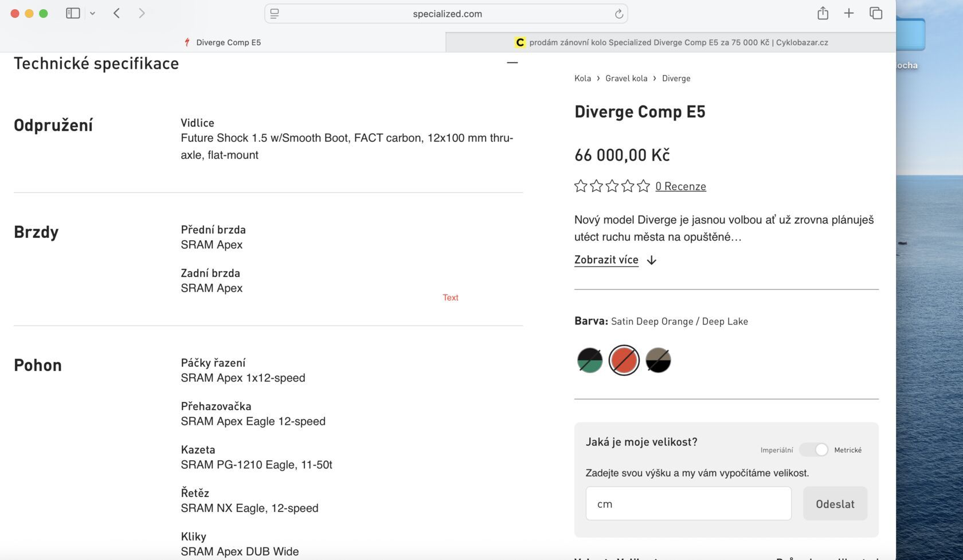Toggle the Safari sidebar icon
The image size is (963, 560).
[73, 13]
